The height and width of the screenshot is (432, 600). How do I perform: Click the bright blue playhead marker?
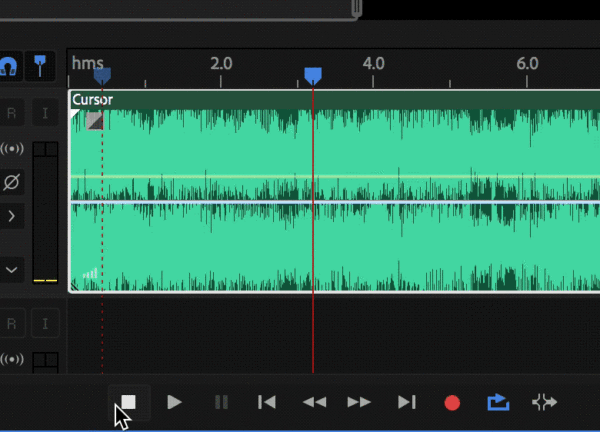[313, 76]
